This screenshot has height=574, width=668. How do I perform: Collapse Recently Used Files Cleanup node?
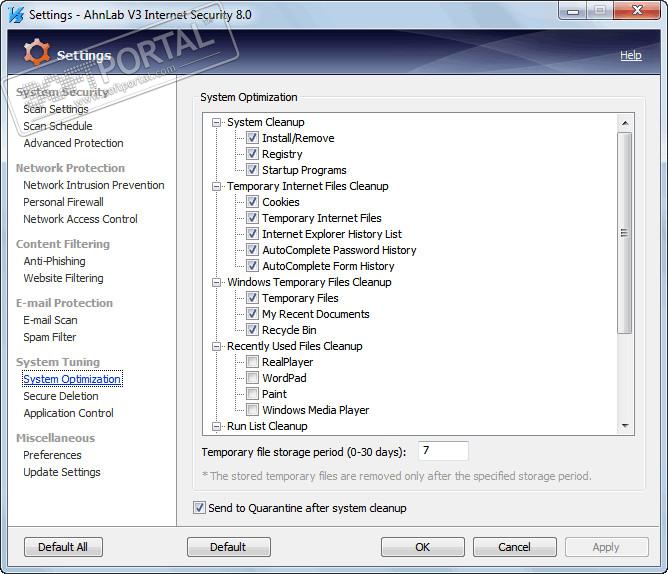[216, 346]
